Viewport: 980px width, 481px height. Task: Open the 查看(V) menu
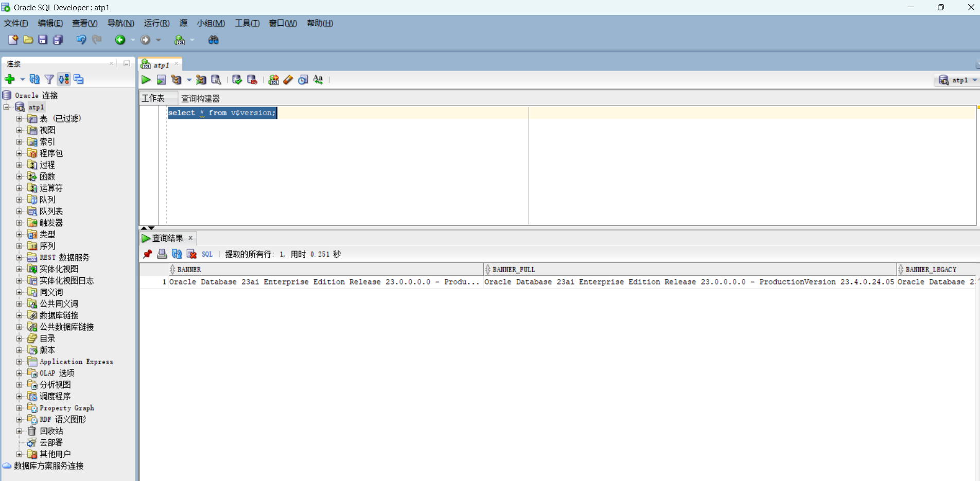pos(85,23)
